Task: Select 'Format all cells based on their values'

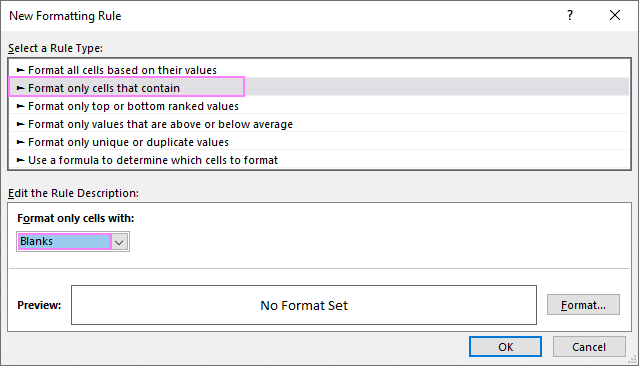Action: click(x=319, y=70)
